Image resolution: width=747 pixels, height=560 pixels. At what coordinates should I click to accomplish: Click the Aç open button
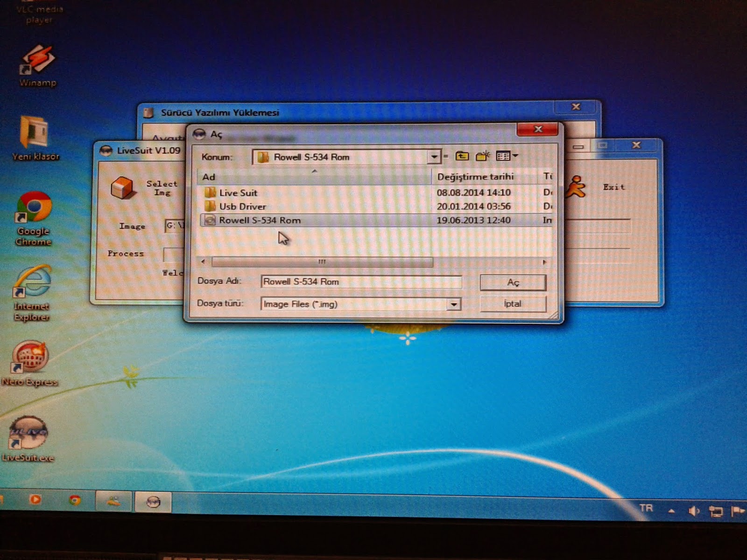tap(513, 282)
